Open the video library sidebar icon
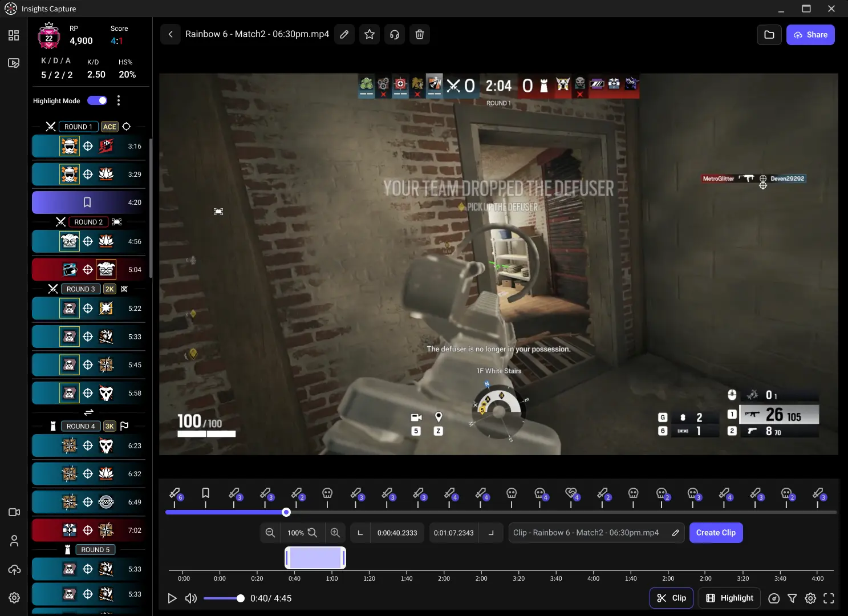The width and height of the screenshot is (848, 616). pyautogui.click(x=14, y=63)
